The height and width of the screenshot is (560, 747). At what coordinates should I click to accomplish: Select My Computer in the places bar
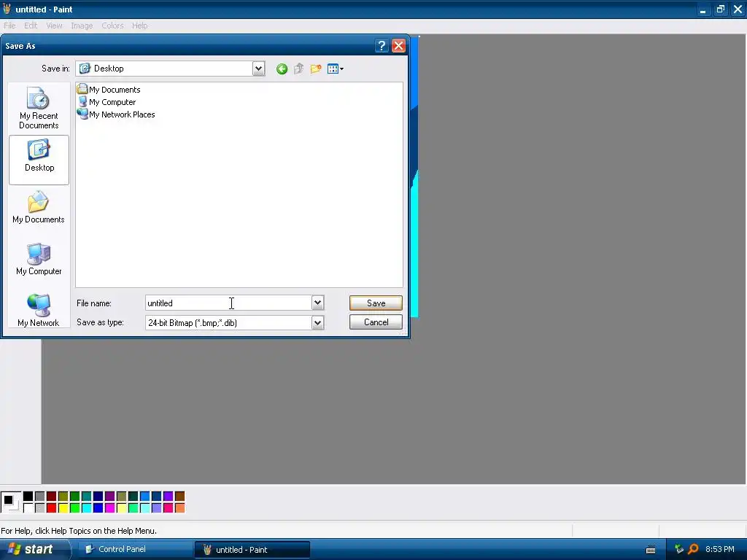[39, 260]
